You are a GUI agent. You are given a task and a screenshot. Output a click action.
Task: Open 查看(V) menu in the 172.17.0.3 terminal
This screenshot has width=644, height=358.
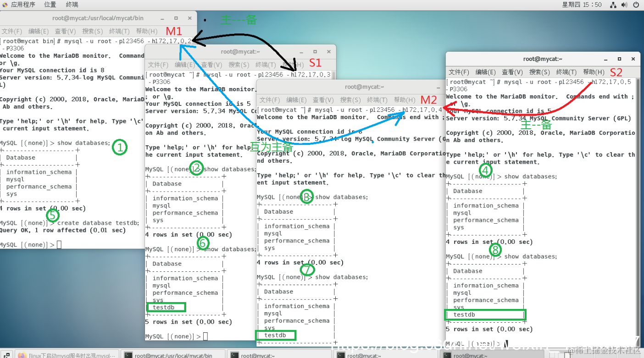point(211,65)
